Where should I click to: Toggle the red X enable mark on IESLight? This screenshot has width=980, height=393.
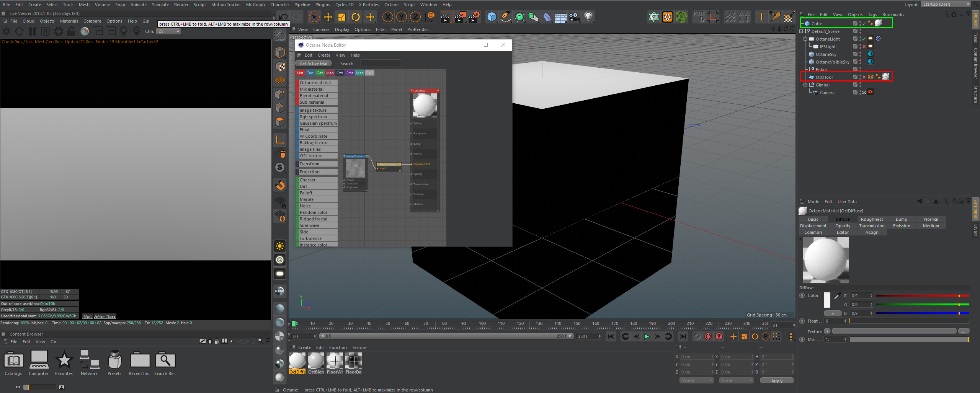864,46
